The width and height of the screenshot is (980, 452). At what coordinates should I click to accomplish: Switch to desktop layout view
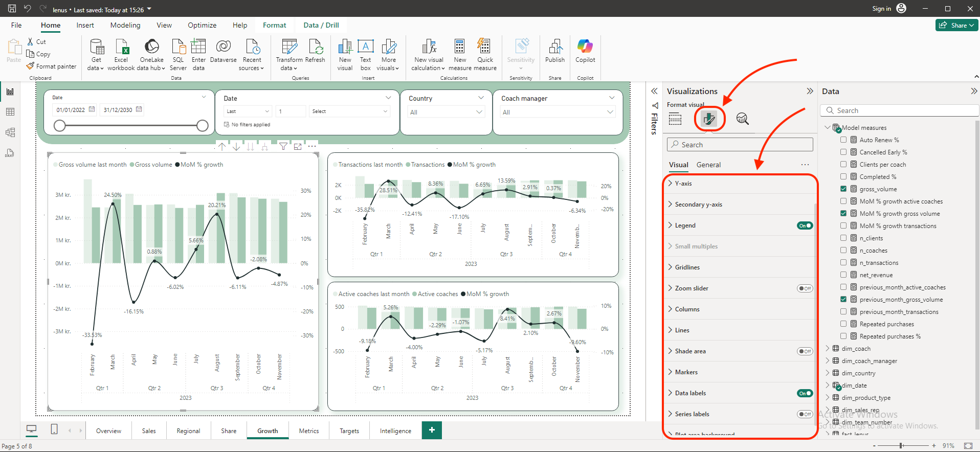[32, 430]
